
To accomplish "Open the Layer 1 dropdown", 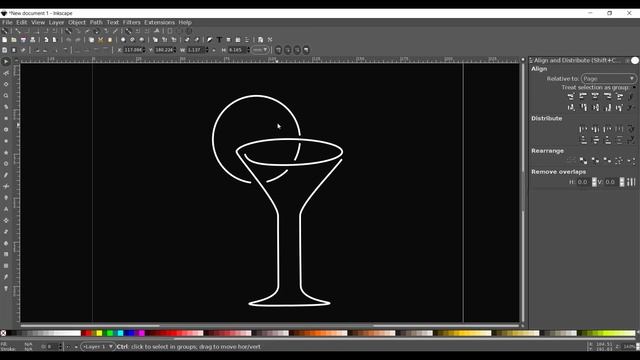I will point(97,347).
